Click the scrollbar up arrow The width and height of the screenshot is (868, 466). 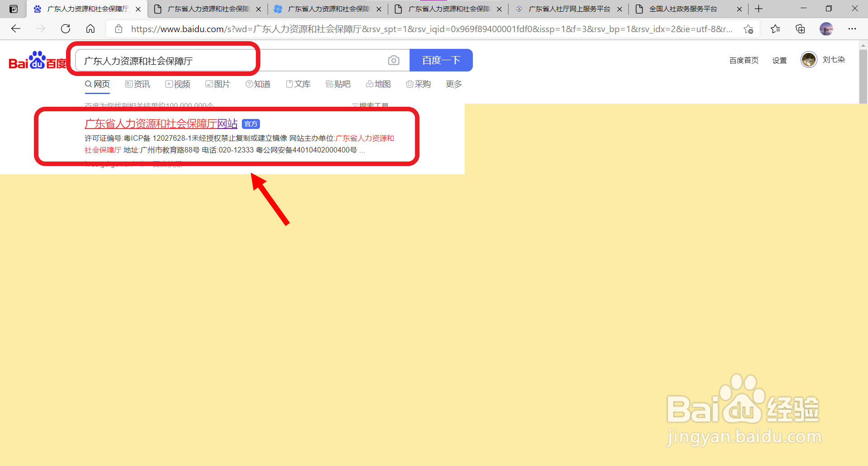pos(863,45)
